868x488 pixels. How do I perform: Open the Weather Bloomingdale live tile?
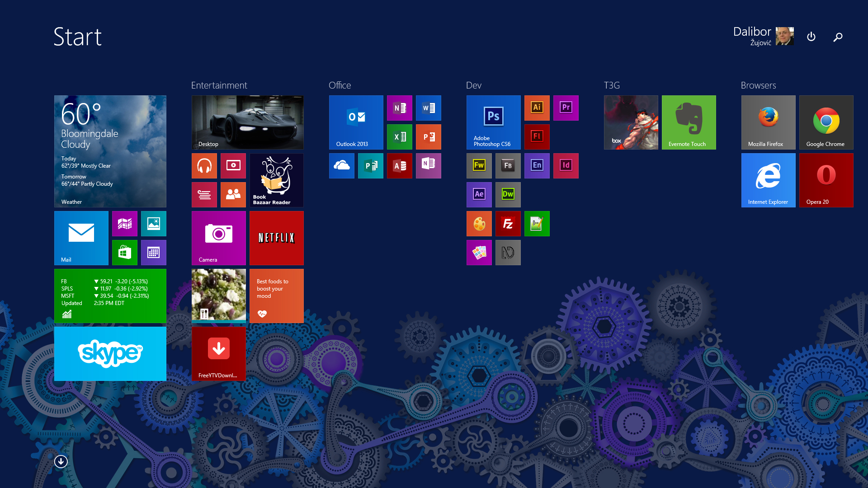pyautogui.click(x=110, y=151)
